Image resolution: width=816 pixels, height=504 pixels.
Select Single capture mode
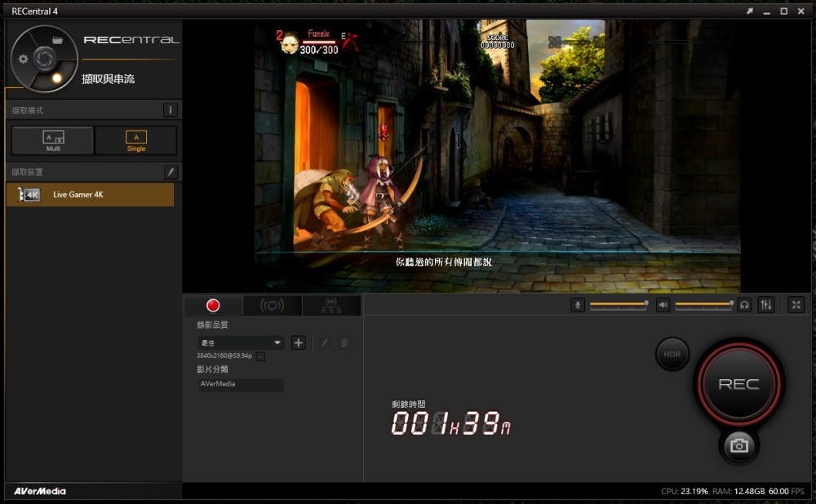click(136, 140)
